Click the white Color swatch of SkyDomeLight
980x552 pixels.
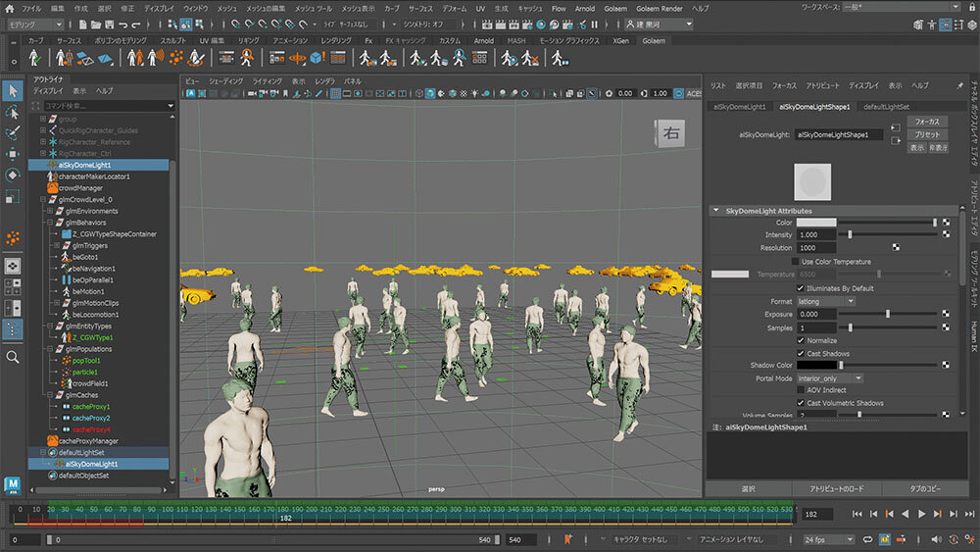click(816, 223)
